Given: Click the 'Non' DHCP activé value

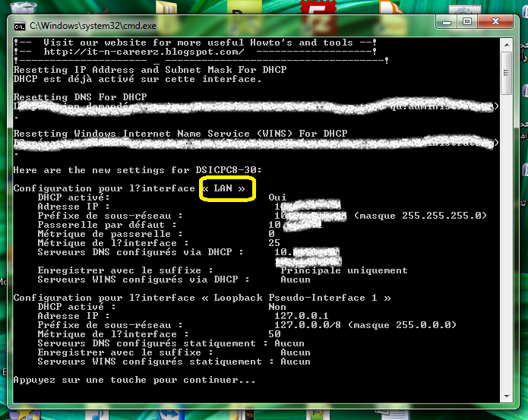Looking at the screenshot, I should (x=277, y=307).
